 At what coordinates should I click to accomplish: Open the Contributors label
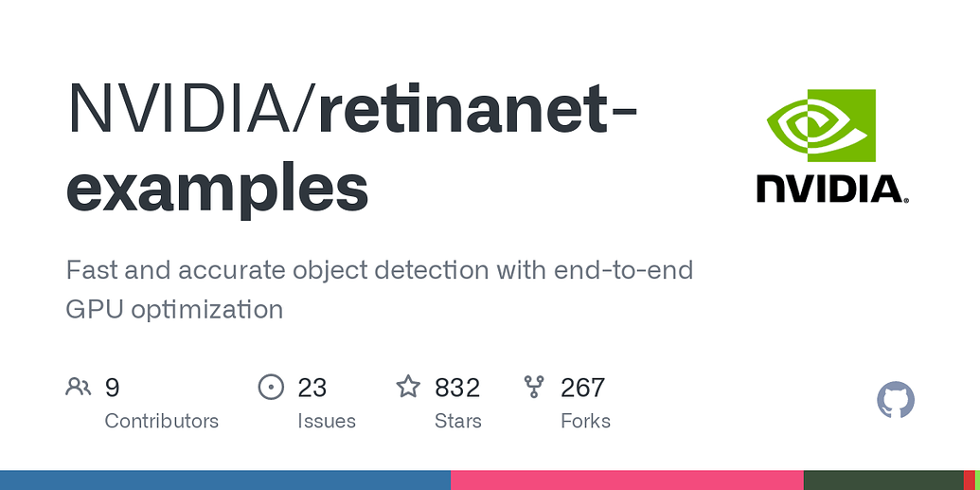pos(161,421)
